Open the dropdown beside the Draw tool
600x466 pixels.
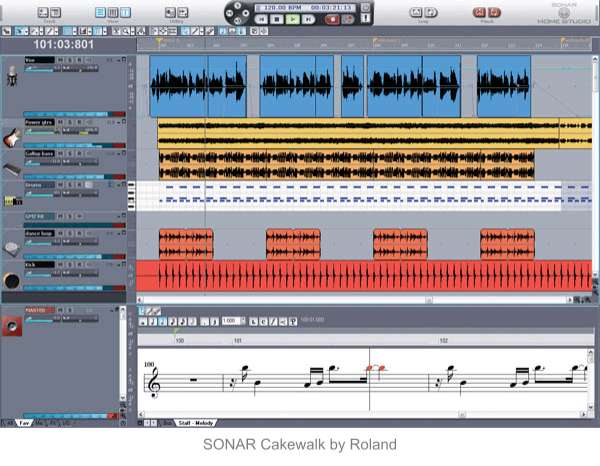pos(56,31)
